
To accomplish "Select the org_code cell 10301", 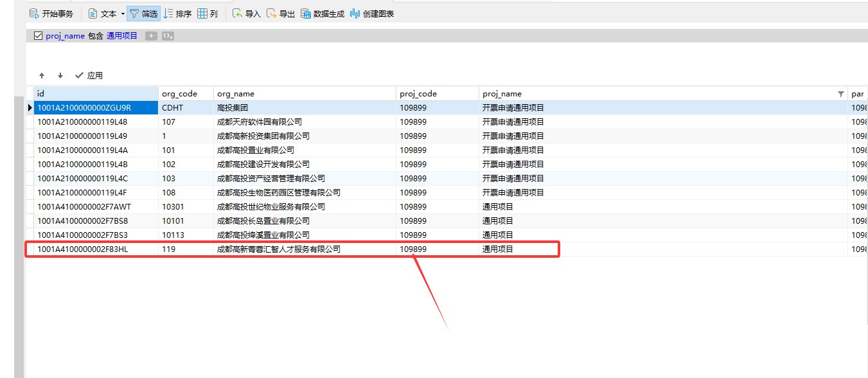I will [x=186, y=206].
